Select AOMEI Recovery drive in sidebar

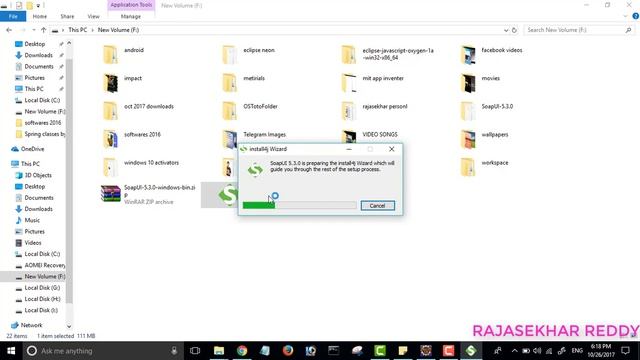[x=44, y=265]
